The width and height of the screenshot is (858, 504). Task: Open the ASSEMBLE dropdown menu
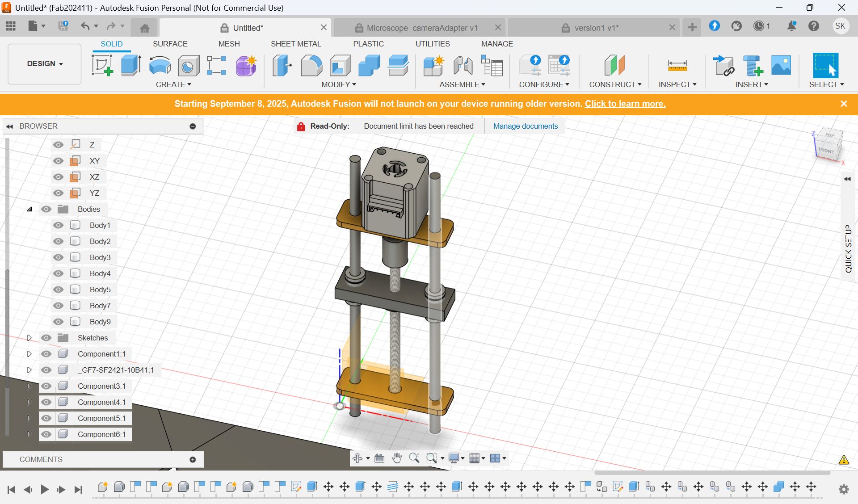[462, 84]
